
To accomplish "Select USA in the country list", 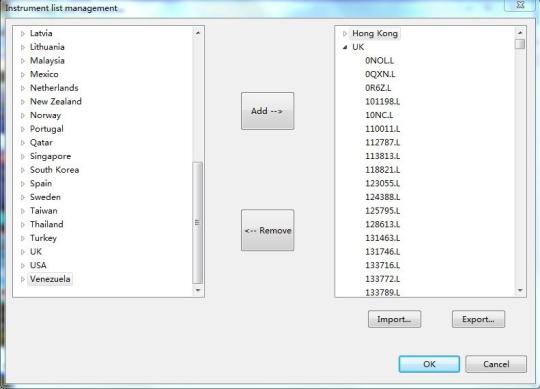I will coord(38,265).
